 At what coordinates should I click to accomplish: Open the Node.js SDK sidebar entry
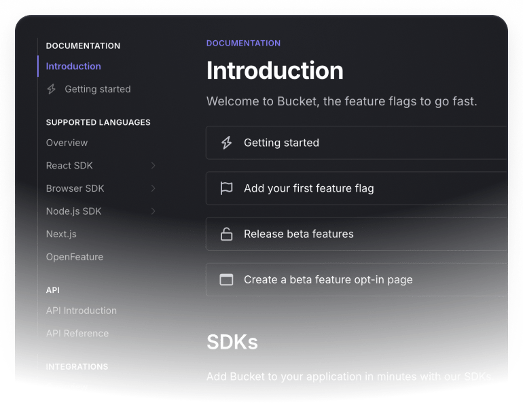tap(74, 211)
